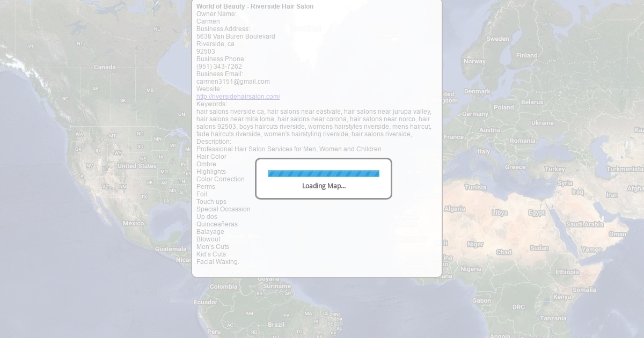Select the 'Foil' service line
The height and width of the screenshot is (338, 644).
point(202,194)
